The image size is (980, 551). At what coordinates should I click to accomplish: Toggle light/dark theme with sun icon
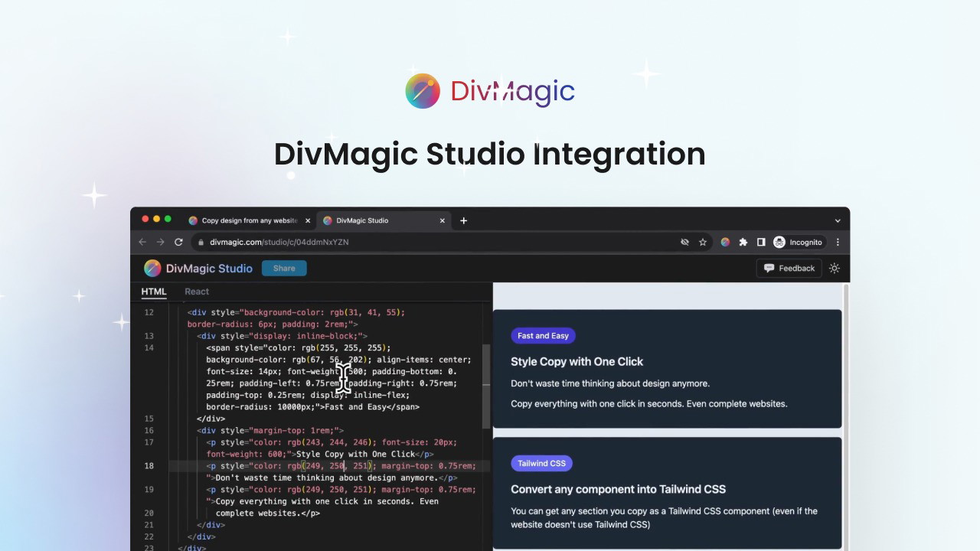835,268
